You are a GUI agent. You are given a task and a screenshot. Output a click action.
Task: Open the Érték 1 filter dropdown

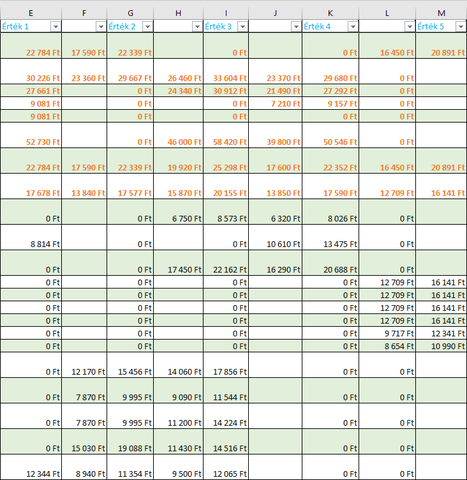(x=56, y=26)
